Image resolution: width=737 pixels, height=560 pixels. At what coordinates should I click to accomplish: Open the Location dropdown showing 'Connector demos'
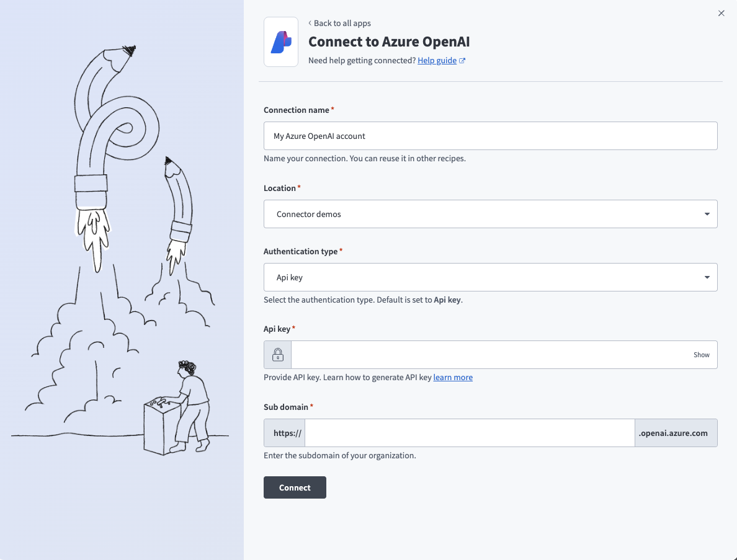pyautogui.click(x=490, y=213)
